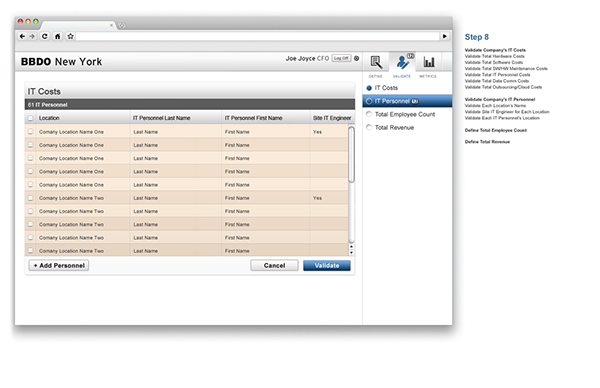The height and width of the screenshot is (388, 600).
Task: Click the browser home icon
Action: (x=57, y=36)
